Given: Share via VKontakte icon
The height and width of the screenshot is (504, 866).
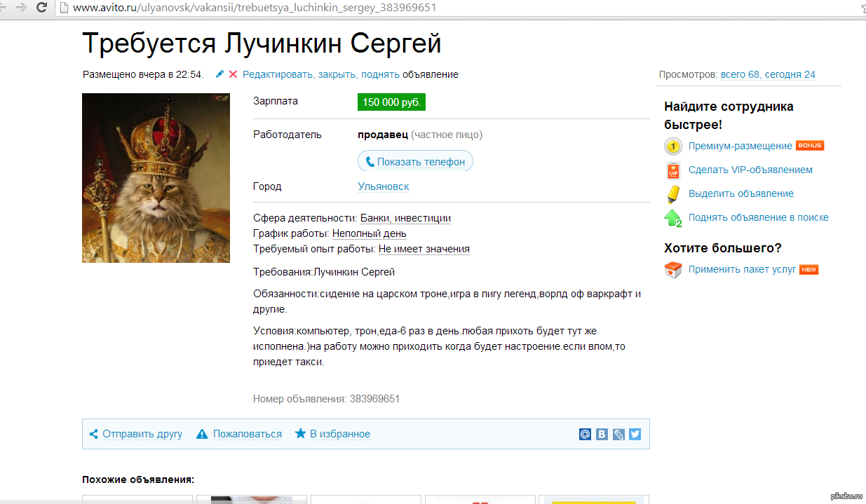Looking at the screenshot, I should click(602, 434).
